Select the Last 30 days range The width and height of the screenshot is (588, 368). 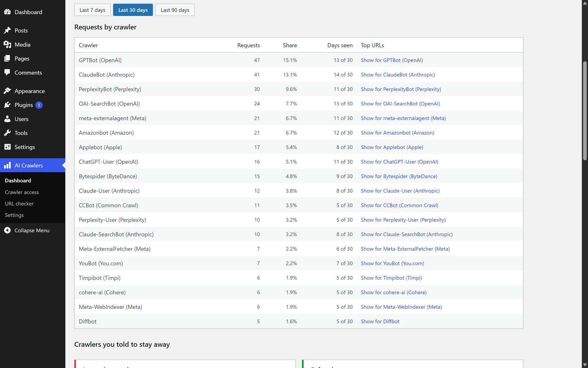coord(133,10)
